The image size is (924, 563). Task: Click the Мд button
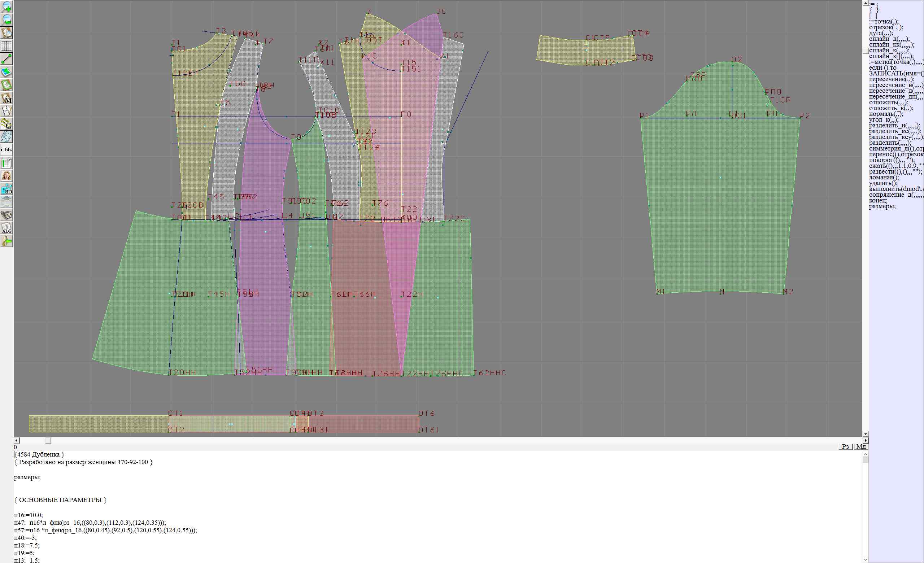pos(861,446)
